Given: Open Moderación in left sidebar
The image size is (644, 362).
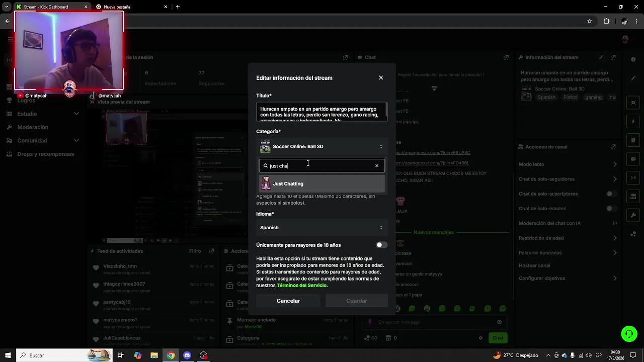Looking at the screenshot, I should click(x=33, y=127).
